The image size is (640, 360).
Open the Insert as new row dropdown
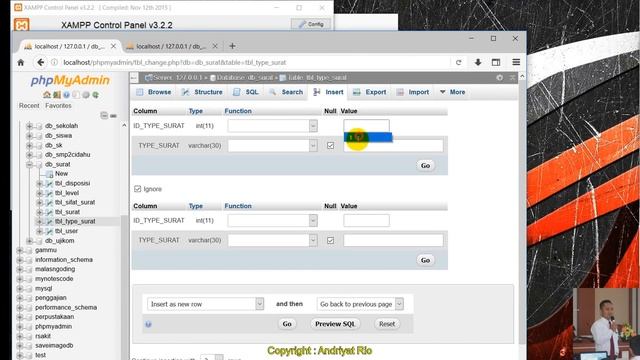(205, 304)
